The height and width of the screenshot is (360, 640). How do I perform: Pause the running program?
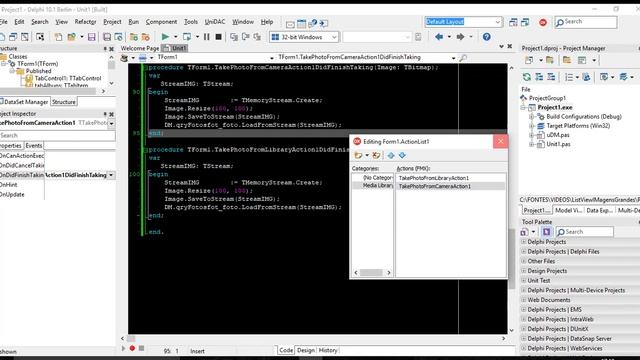pos(207,37)
